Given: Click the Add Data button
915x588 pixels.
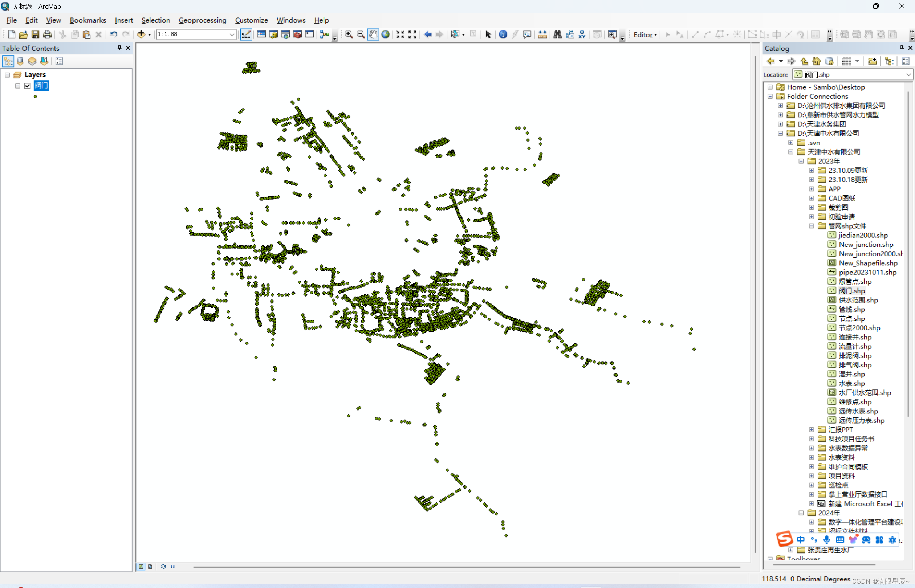Looking at the screenshot, I should tap(141, 34).
